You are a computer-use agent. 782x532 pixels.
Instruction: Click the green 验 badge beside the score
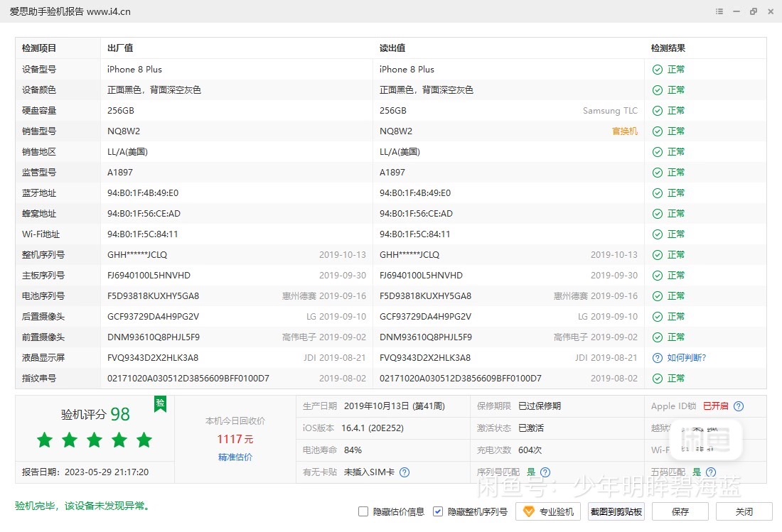(x=160, y=404)
